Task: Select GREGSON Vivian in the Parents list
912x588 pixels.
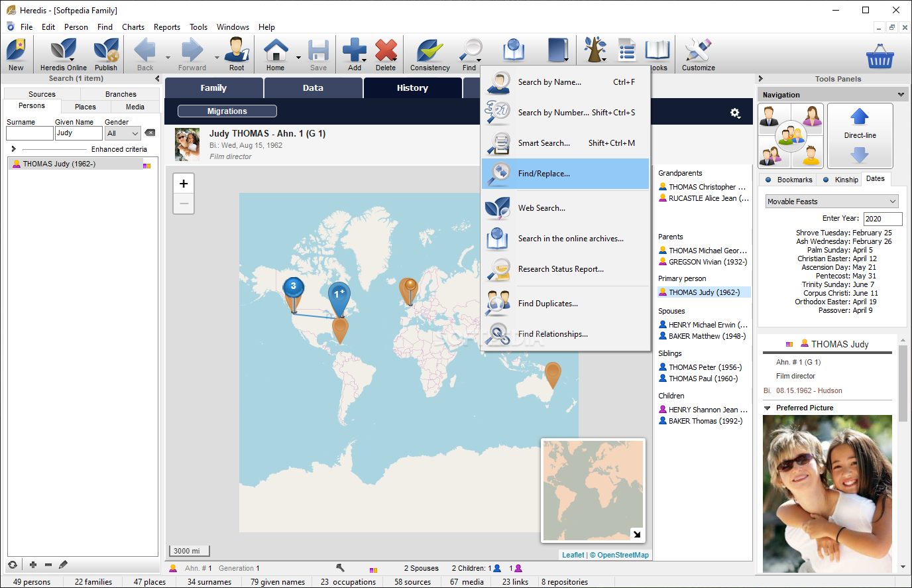Action: click(x=703, y=262)
